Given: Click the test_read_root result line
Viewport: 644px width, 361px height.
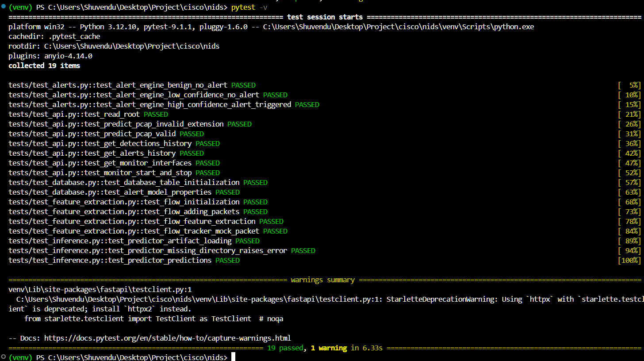Looking at the screenshot, I should click(x=88, y=115).
